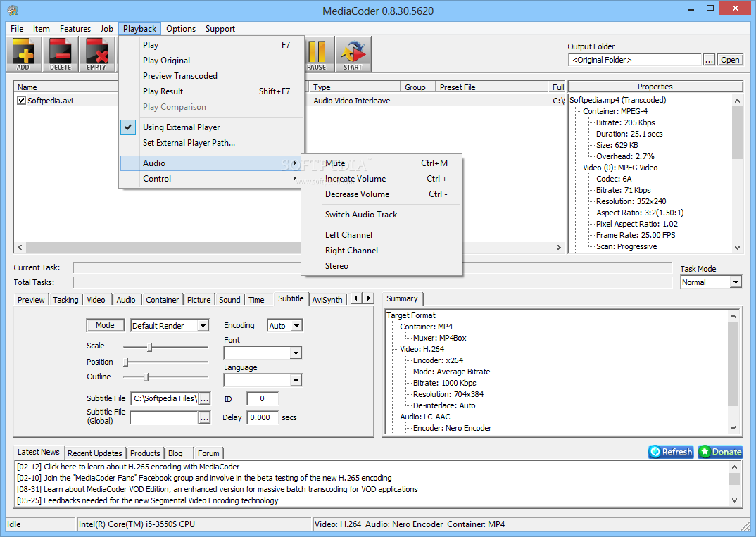Viewport: 756px width, 537px height.
Task: Click the MediaCoder Fans Facebook news item
Action: pyautogui.click(x=204, y=478)
